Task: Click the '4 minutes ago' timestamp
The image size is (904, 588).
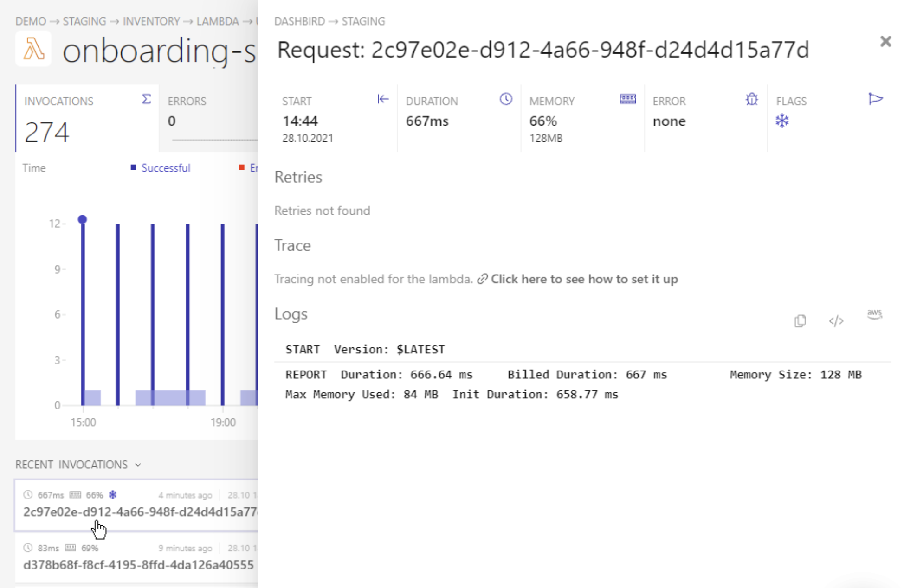Action: click(185, 495)
